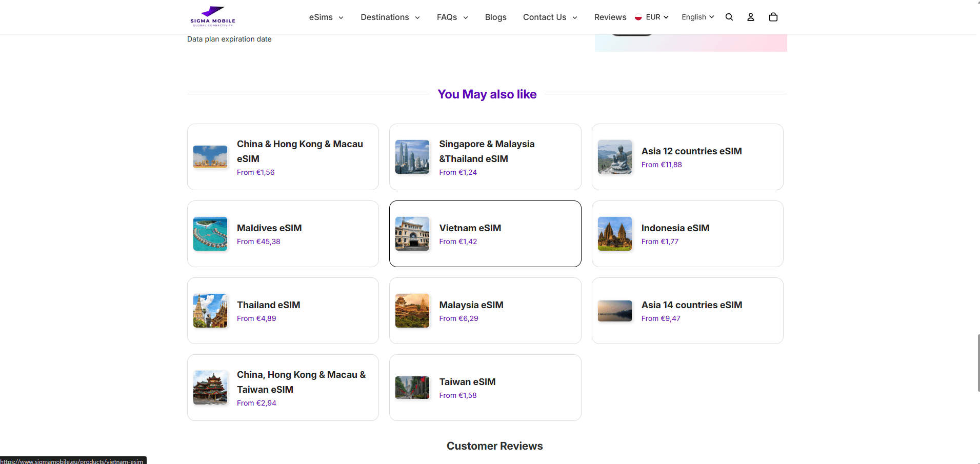Click the From €1,56 price

tap(255, 172)
